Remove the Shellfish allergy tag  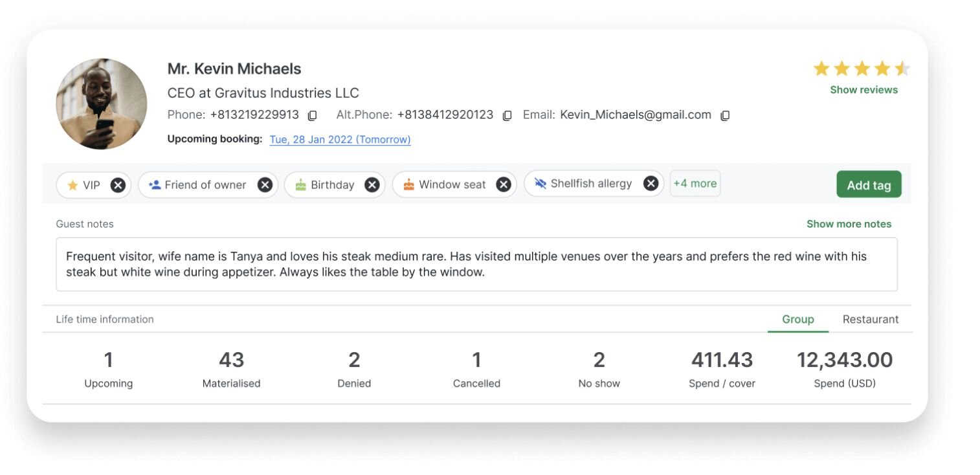[x=651, y=184]
